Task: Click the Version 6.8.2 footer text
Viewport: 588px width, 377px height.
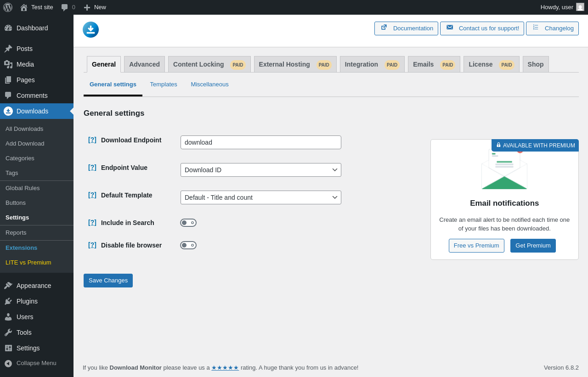Action: [561, 368]
